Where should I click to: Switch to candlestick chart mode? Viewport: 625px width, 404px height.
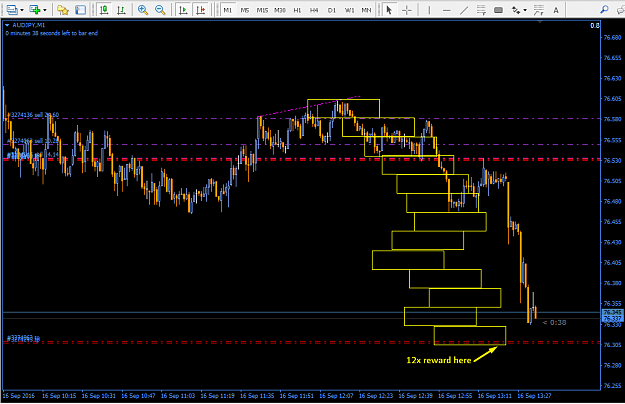click(x=104, y=10)
